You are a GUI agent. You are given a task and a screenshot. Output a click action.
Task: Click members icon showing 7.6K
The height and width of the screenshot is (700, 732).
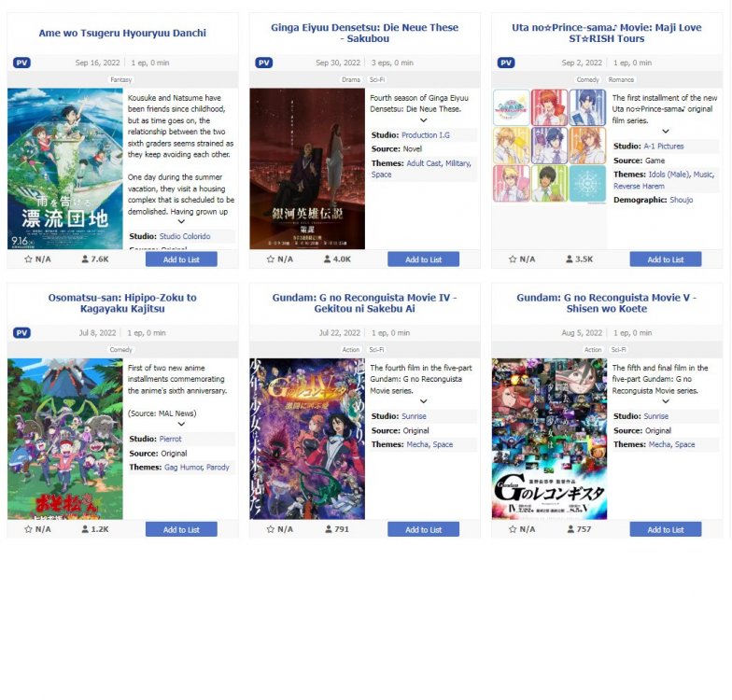tap(85, 259)
